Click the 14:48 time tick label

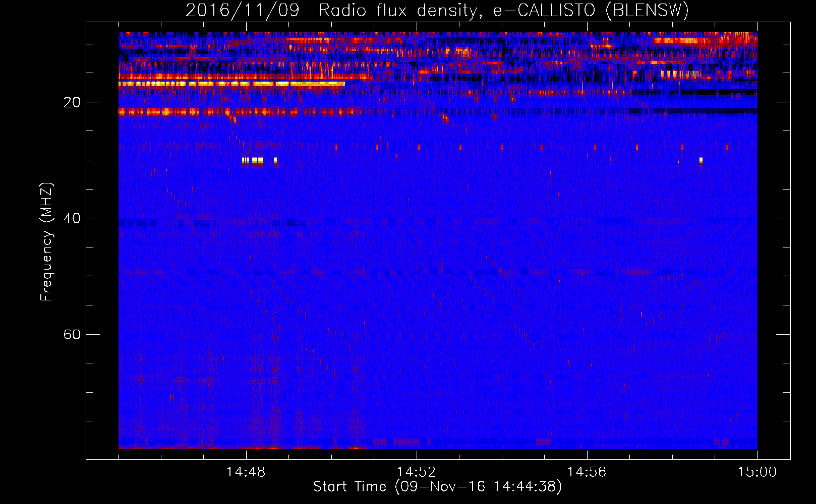(246, 472)
